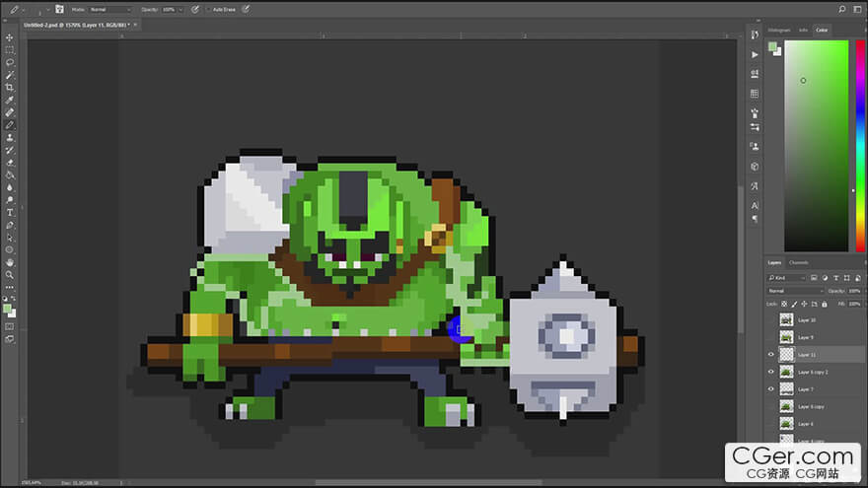Select the Move tool

tap(10, 37)
